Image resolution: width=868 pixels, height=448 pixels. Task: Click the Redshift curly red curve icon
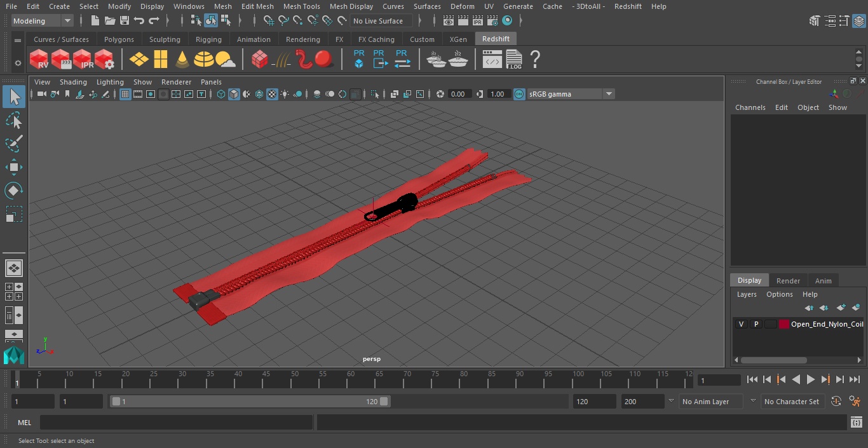pos(304,59)
